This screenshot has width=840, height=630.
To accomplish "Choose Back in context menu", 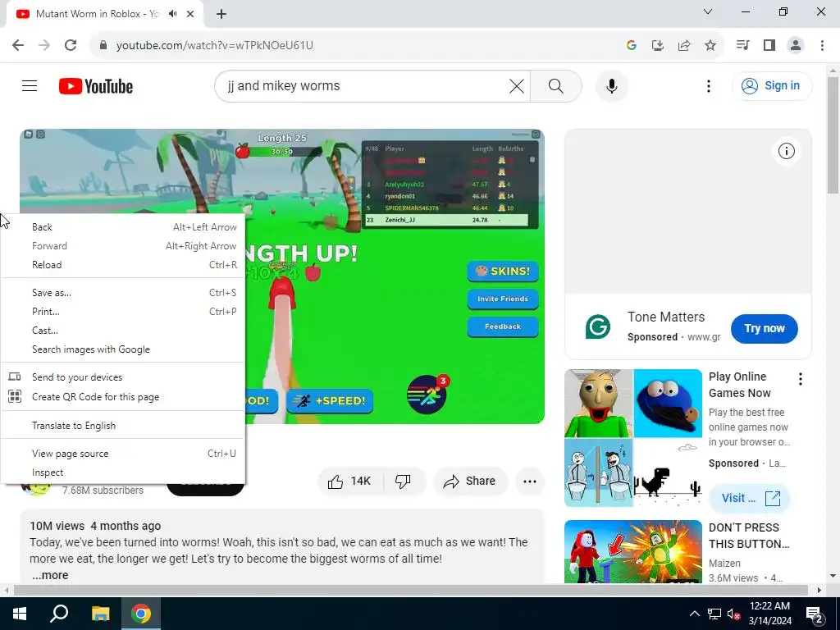I will coord(122,227).
